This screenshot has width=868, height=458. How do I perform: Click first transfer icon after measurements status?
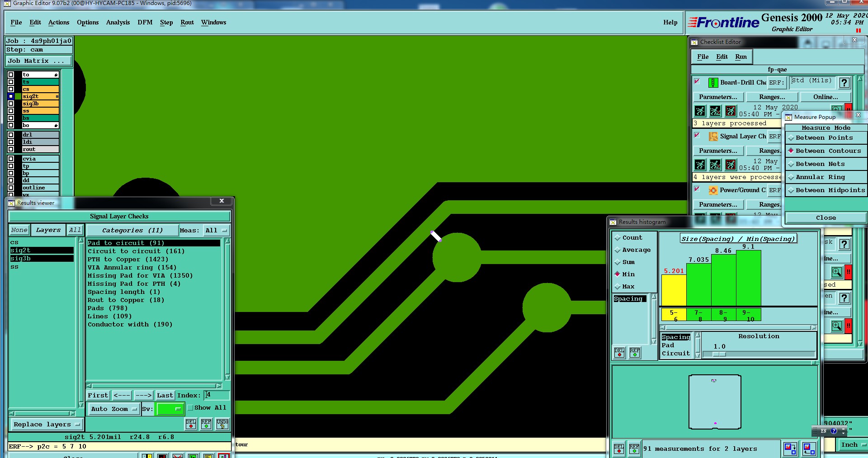pos(790,449)
